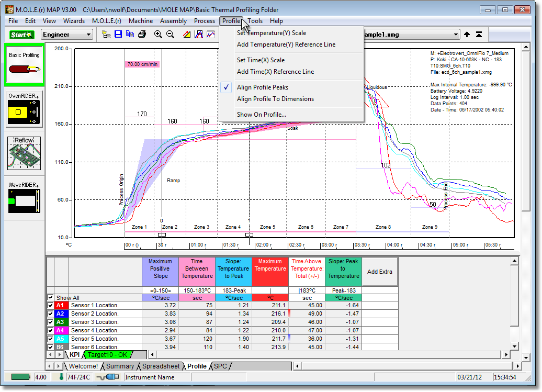Click the Maximum Temperature column header

click(270, 272)
